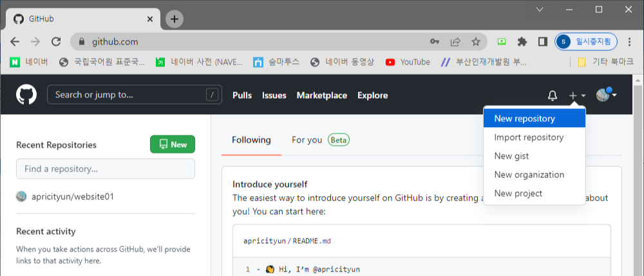
Task: Open the 기타 북마크 folder
Action: 606,62
